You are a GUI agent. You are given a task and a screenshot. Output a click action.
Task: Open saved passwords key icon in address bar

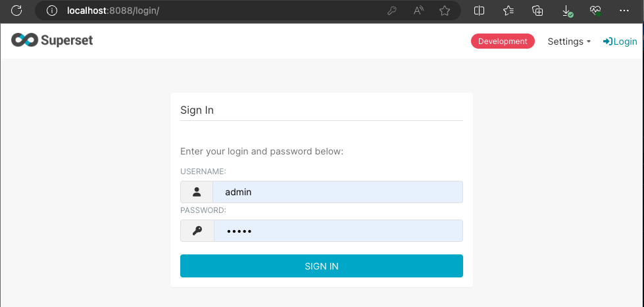392,11
